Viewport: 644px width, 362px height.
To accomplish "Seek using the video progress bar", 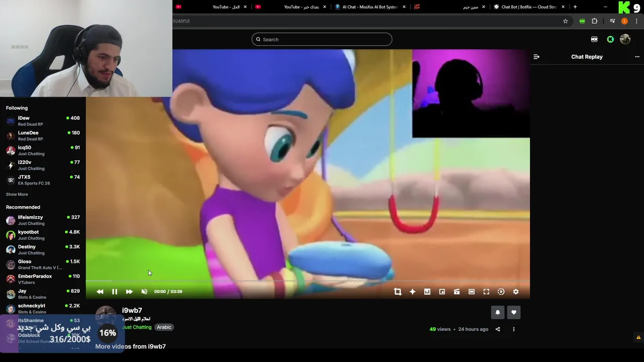I will click(307, 281).
